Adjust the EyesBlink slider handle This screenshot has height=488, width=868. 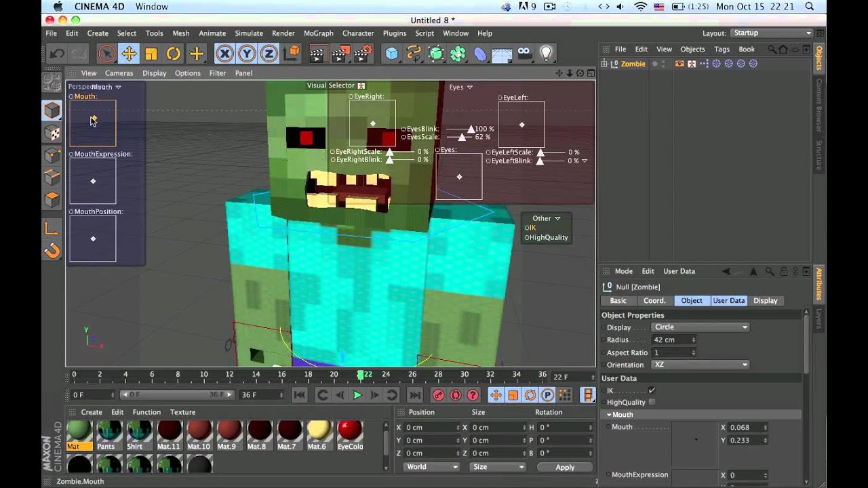tap(471, 129)
